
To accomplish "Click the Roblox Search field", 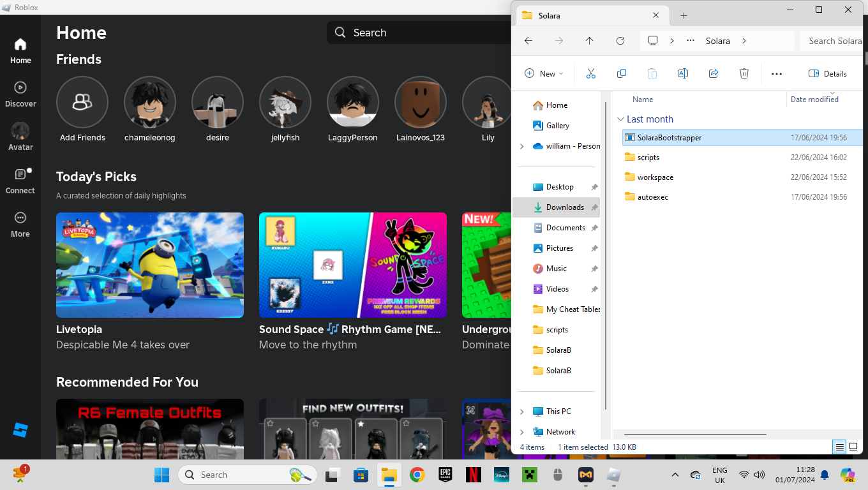I will [419, 33].
